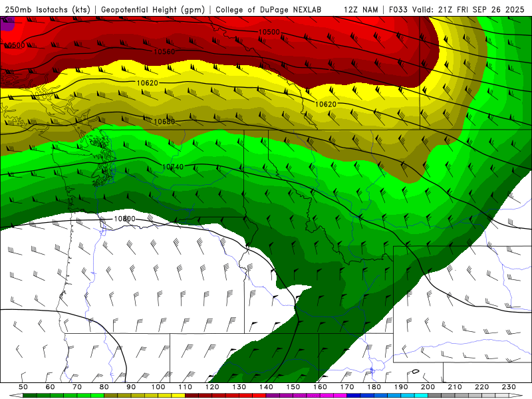This screenshot has height=399, width=532.
Task: Select the 100 value on the color scale
Action: 158,387
